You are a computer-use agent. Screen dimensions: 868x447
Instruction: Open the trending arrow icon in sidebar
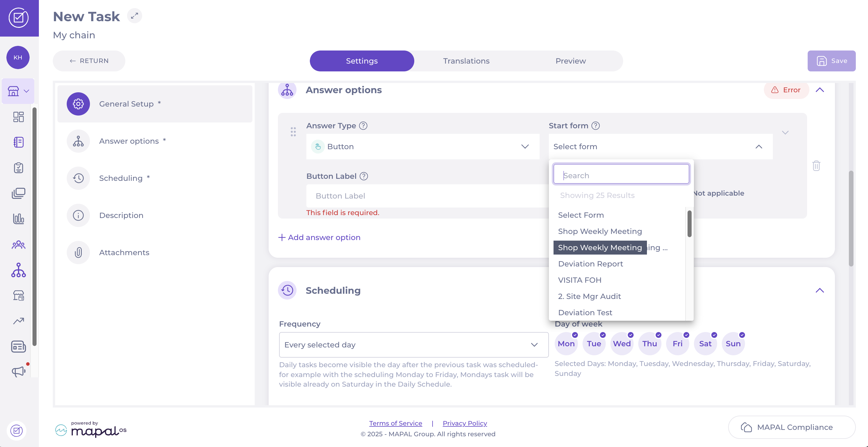coord(19,321)
